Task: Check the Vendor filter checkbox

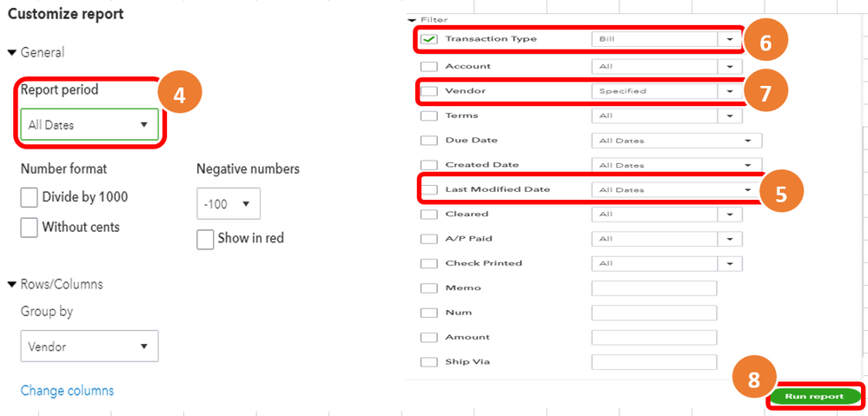Action: pos(429,91)
